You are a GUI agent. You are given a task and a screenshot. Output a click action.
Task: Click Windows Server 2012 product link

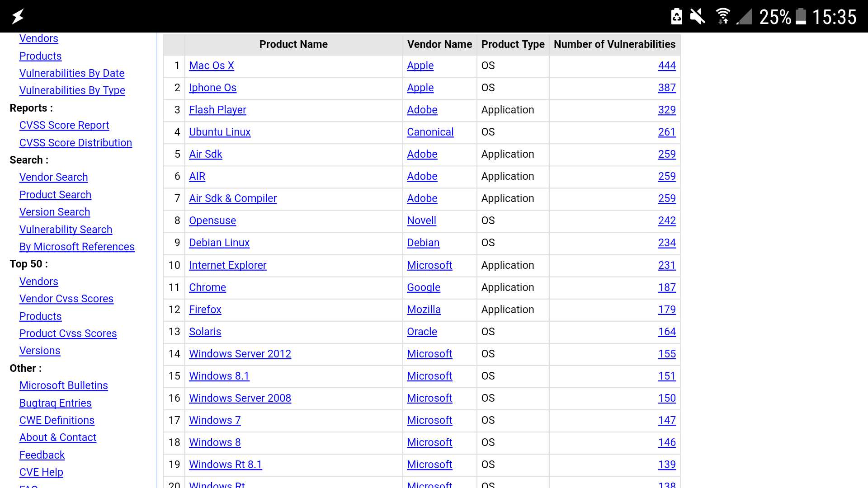(240, 354)
